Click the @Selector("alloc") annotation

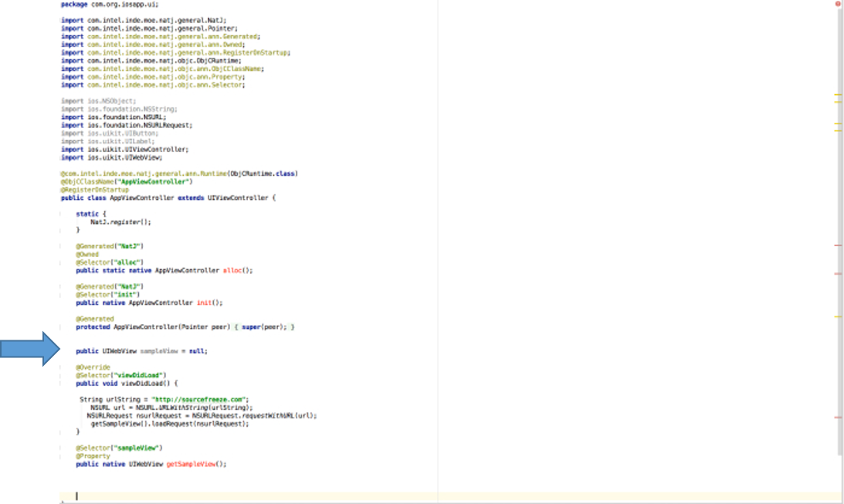click(x=110, y=262)
